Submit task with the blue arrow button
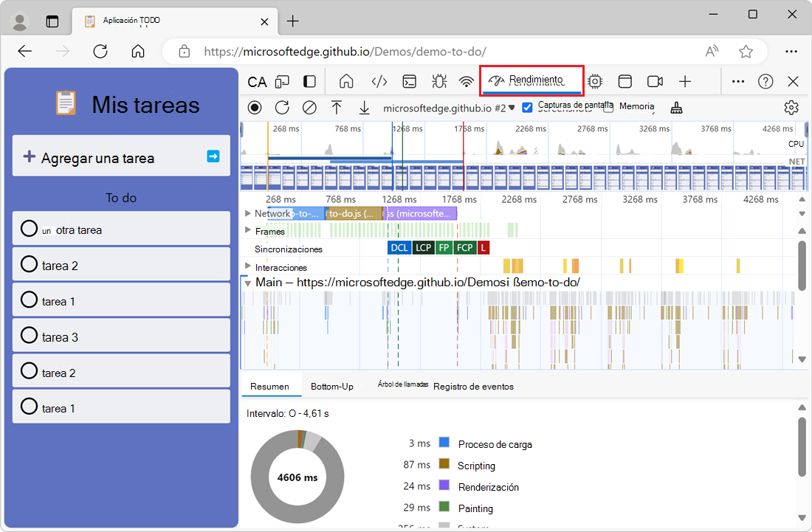 [x=213, y=156]
